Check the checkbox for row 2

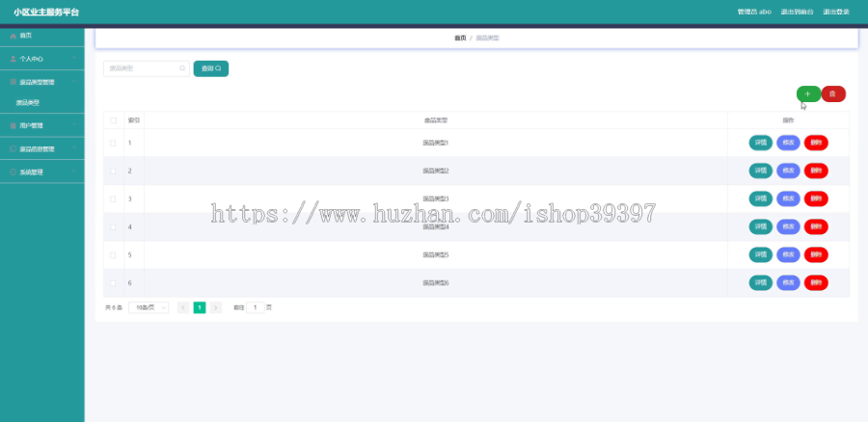coord(114,171)
